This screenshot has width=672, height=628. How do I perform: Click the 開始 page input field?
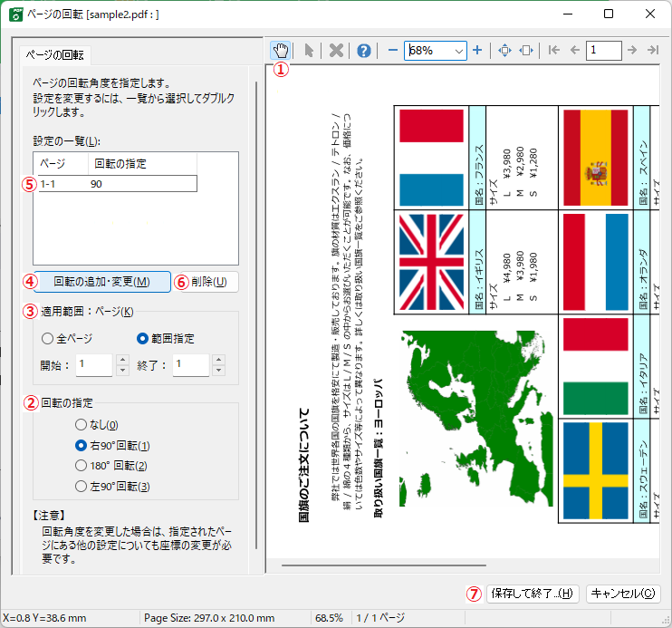pos(94,365)
